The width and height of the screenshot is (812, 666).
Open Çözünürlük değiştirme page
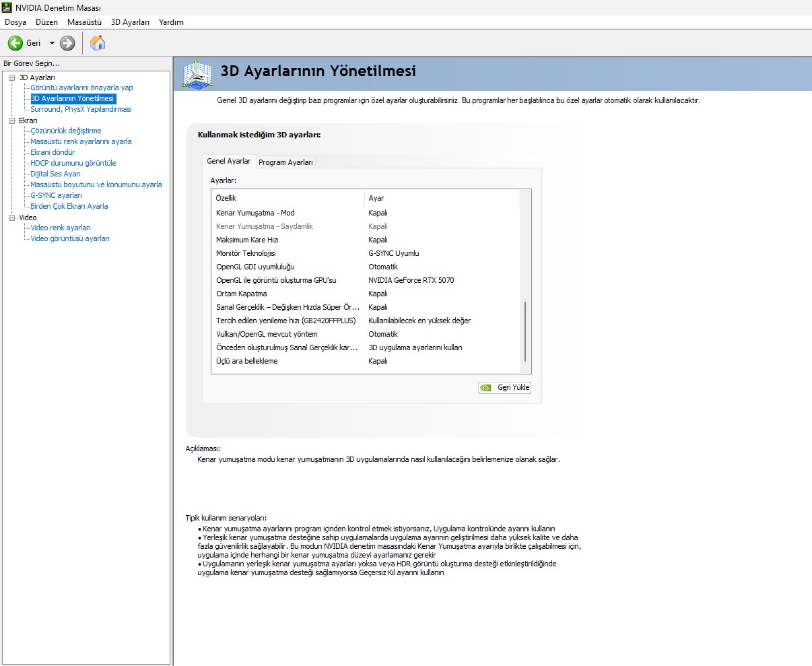[66, 131]
